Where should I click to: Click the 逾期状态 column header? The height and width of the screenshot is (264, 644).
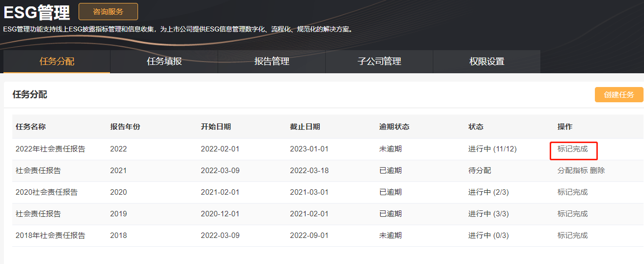(x=394, y=127)
